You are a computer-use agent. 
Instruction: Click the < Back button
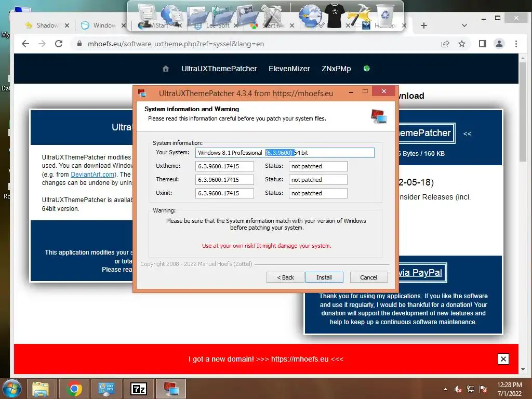point(285,277)
